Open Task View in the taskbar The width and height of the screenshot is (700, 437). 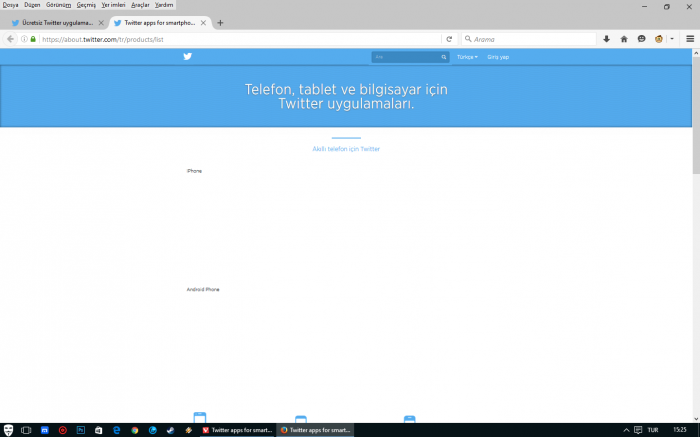[x=26, y=430]
